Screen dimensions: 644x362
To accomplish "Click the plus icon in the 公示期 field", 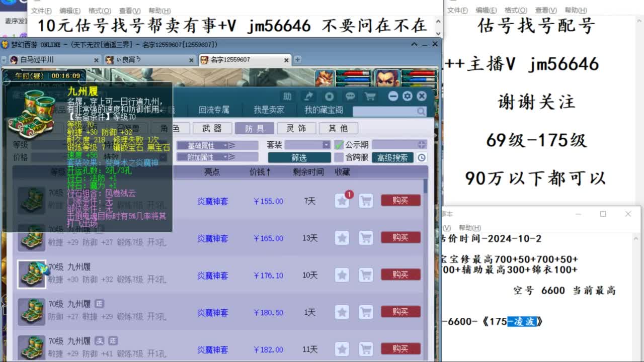I will [422, 145].
